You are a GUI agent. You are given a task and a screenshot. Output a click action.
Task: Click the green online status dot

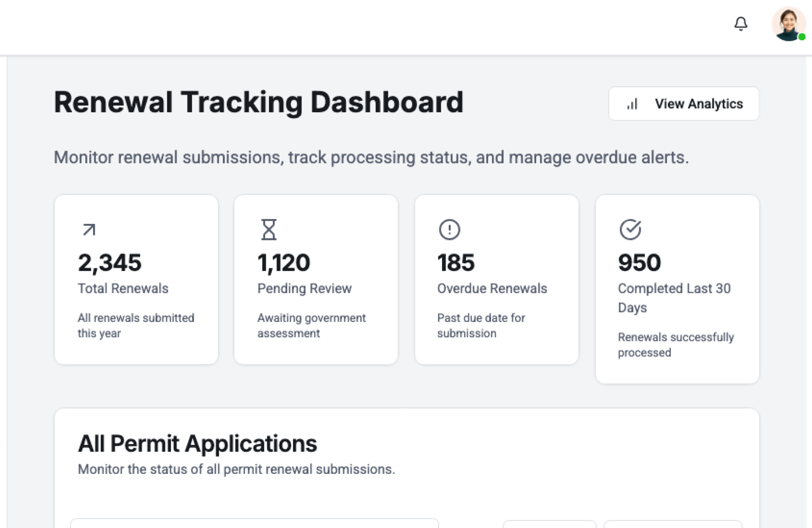pos(801,37)
